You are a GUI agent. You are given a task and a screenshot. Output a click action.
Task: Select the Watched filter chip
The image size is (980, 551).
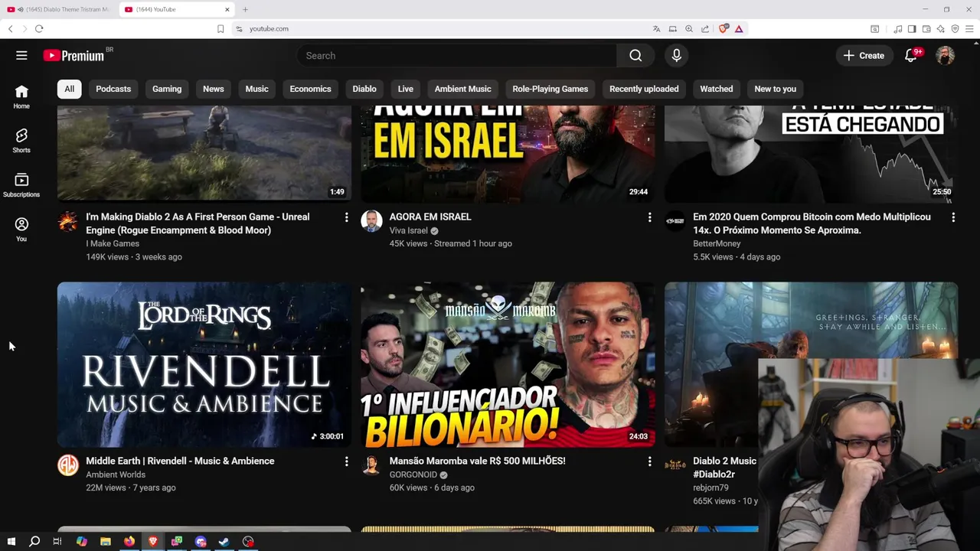point(717,89)
